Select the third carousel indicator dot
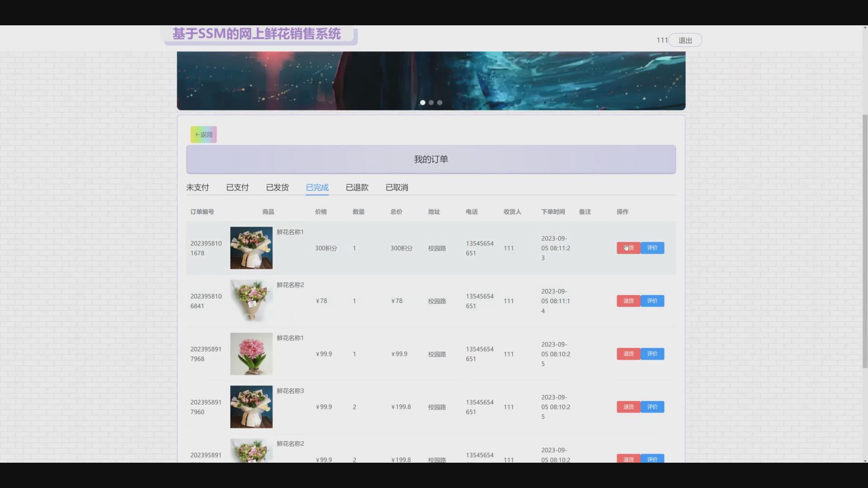 tap(439, 103)
